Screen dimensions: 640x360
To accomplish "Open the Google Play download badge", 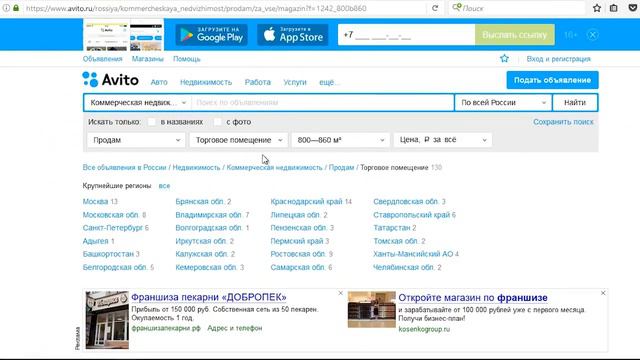I will click(211, 35).
